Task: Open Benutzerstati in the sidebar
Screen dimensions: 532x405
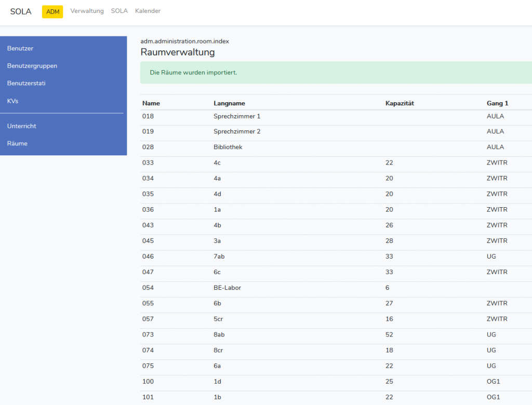Action: [26, 83]
